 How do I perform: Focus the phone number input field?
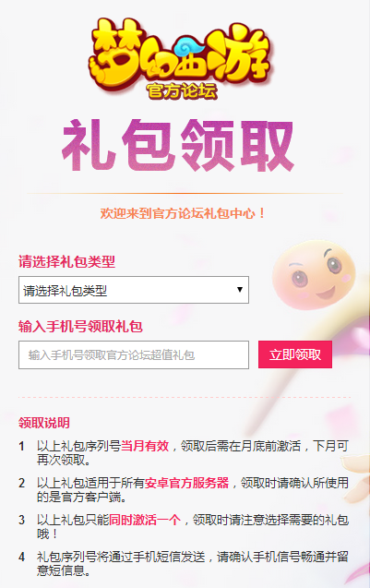click(x=134, y=354)
